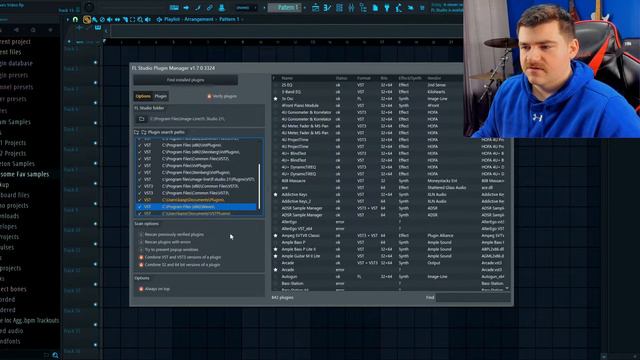The image size is (640, 360).
Task: Click dropdown arrow right of Pattern 1 selector
Action: (x=305, y=8)
